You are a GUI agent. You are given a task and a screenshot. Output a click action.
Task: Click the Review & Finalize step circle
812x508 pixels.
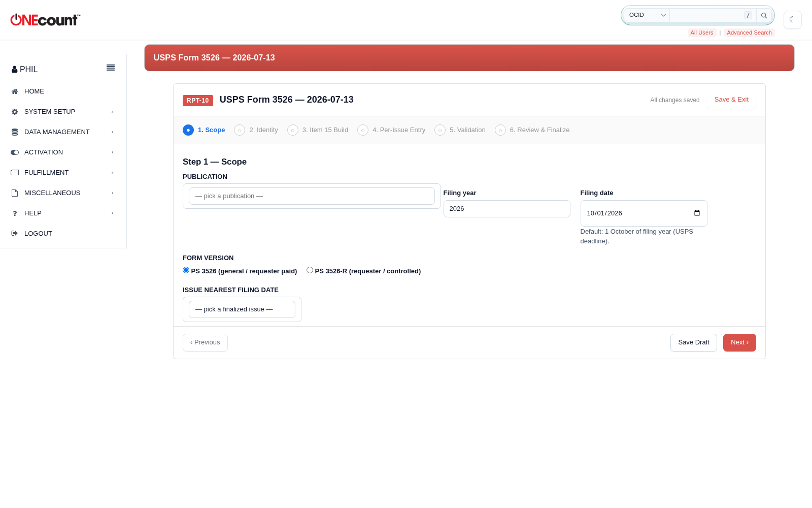click(x=500, y=130)
